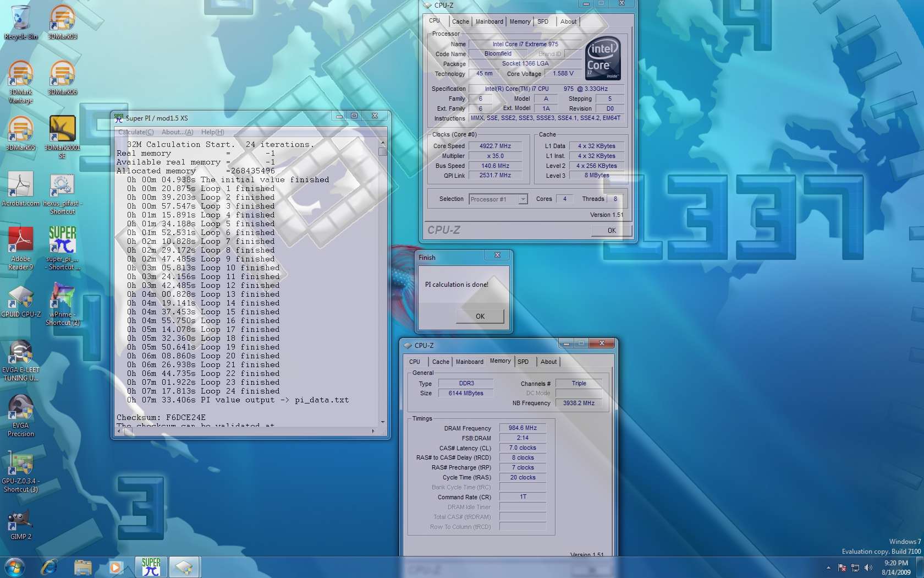924x578 pixels.
Task: Click the Intel Core i7 logo image
Action: (603, 58)
